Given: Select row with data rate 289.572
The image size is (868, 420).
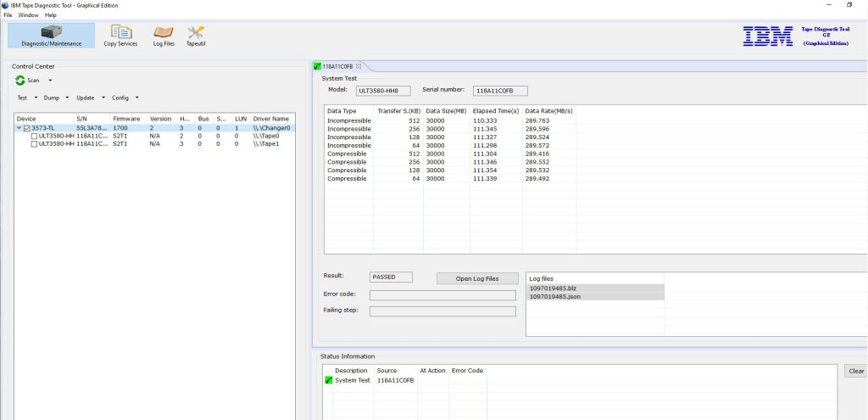Looking at the screenshot, I should [x=596, y=145].
